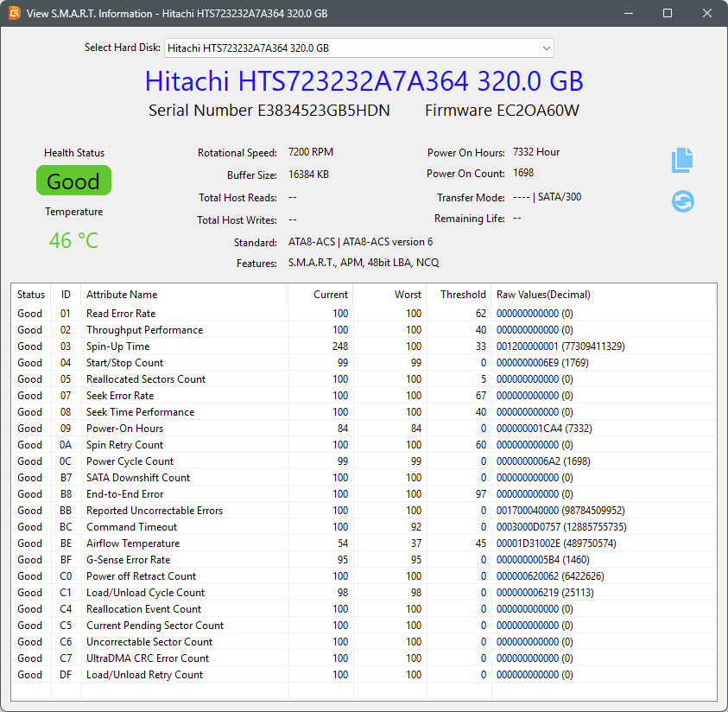The height and width of the screenshot is (712, 728).
Task: Click the ID column header
Action: 66,295
